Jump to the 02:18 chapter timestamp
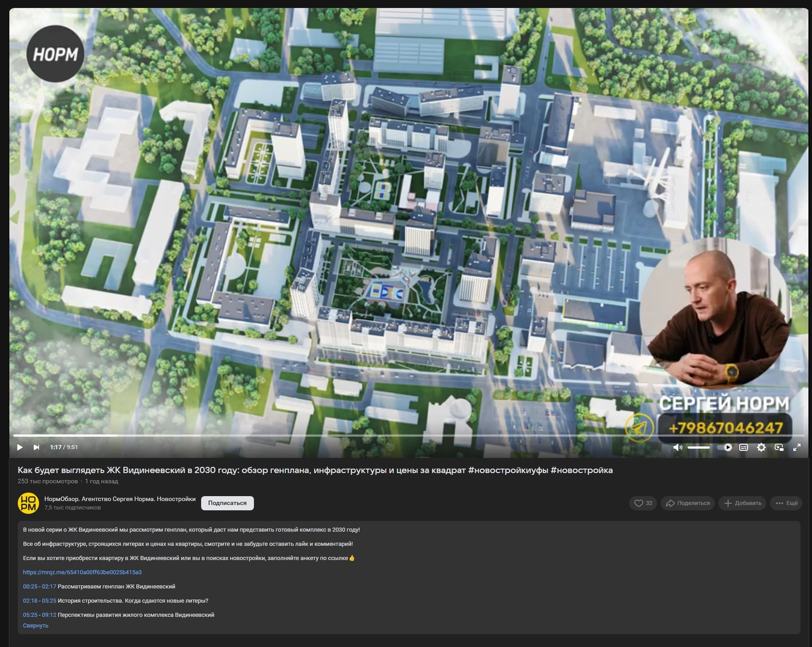The image size is (812, 647). point(30,600)
